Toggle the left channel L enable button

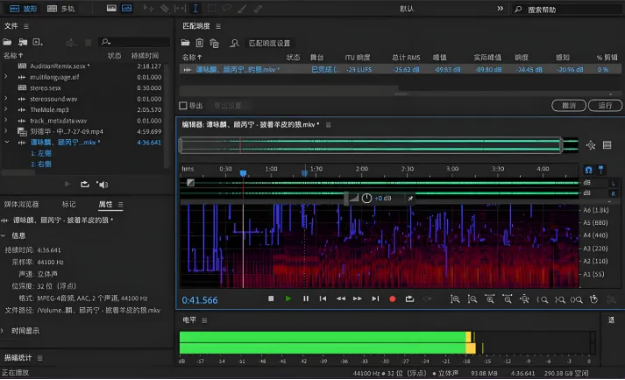tap(613, 183)
